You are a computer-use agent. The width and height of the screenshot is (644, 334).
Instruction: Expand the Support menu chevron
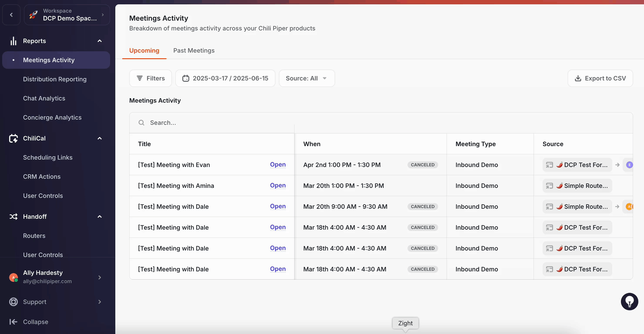[x=100, y=302]
